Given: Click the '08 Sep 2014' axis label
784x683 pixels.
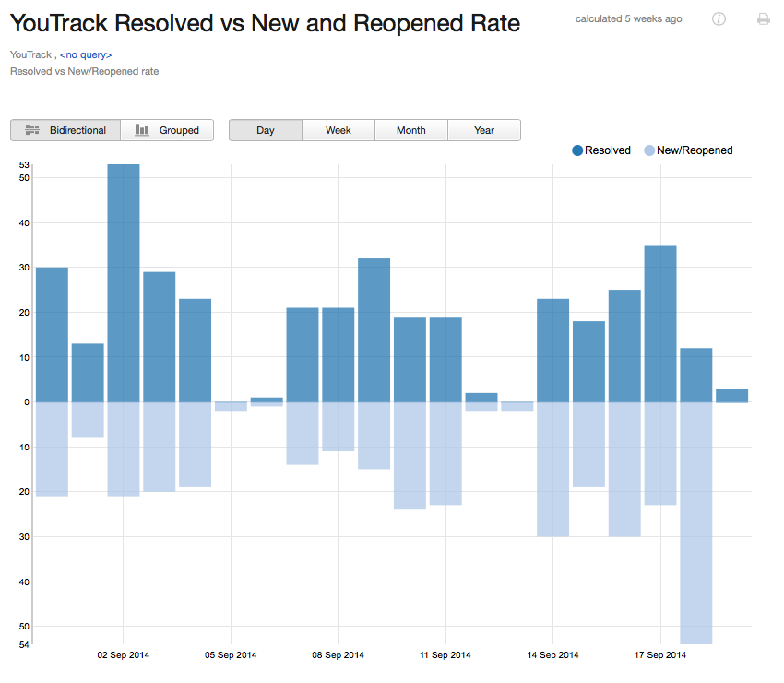Looking at the screenshot, I should click(x=338, y=654).
